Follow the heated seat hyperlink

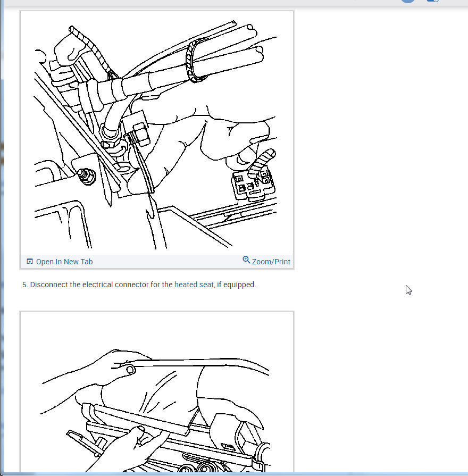coord(194,285)
